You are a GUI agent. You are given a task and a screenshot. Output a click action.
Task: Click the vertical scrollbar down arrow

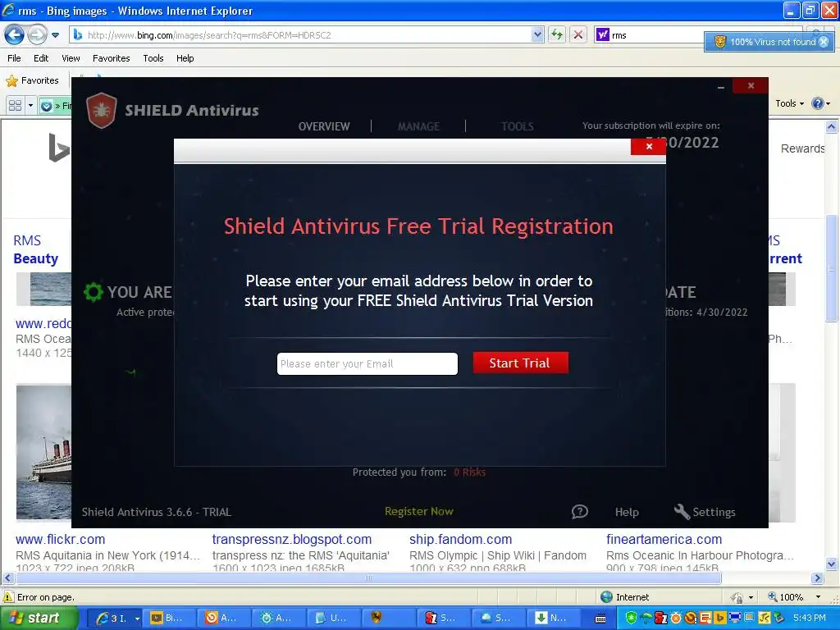[832, 564]
